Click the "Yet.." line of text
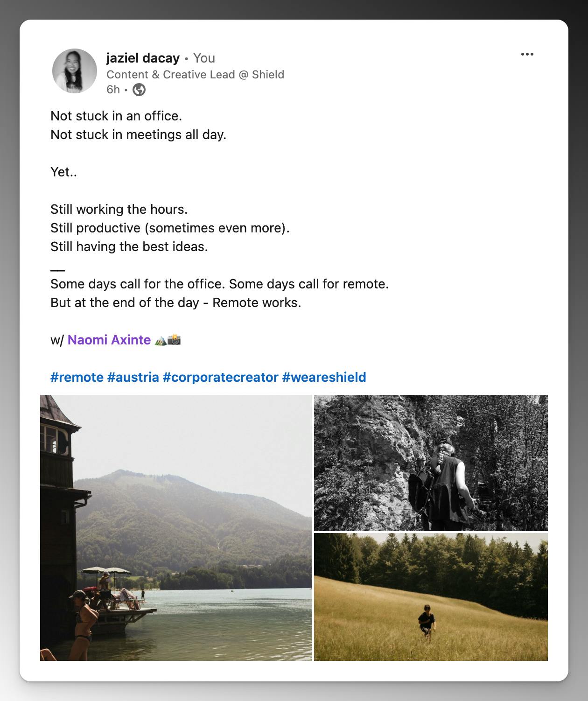 (63, 172)
